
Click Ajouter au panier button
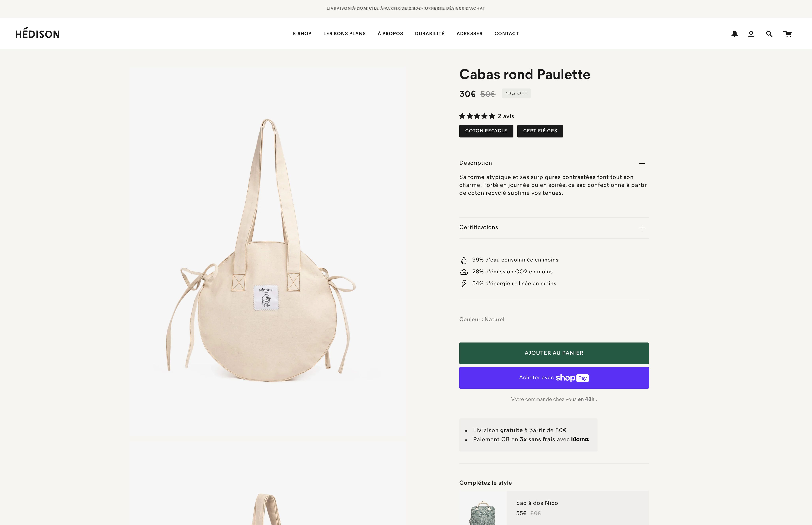[554, 353]
